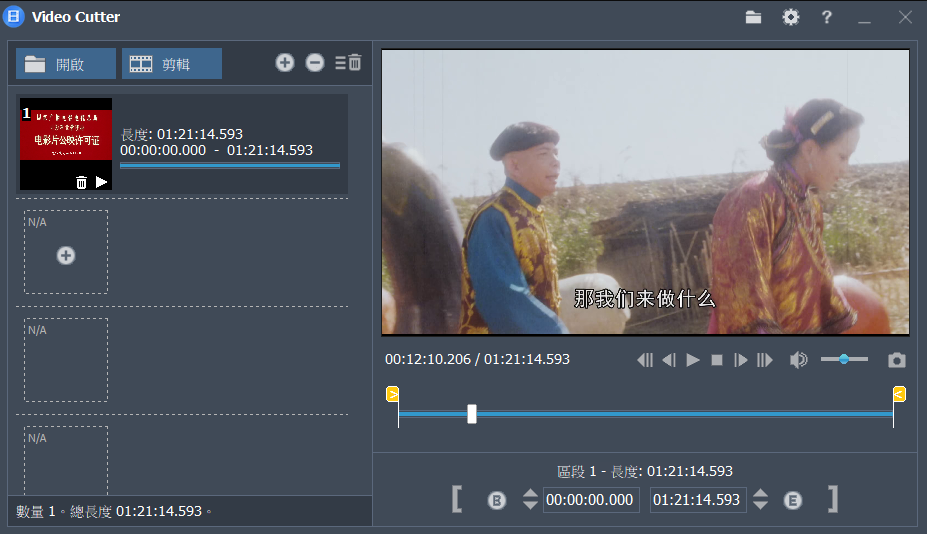Image resolution: width=927 pixels, height=534 pixels.
Task: Click status text 數量 1 總長度
Action: 114,511
